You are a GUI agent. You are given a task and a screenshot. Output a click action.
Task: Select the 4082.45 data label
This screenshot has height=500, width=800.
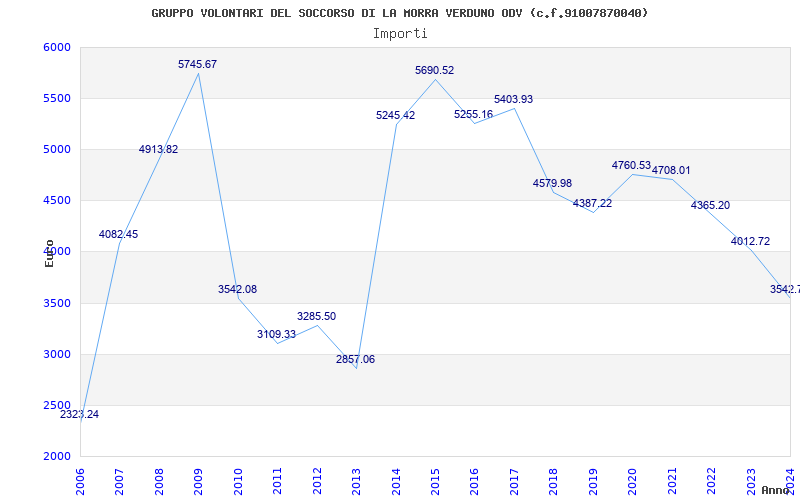(x=118, y=235)
